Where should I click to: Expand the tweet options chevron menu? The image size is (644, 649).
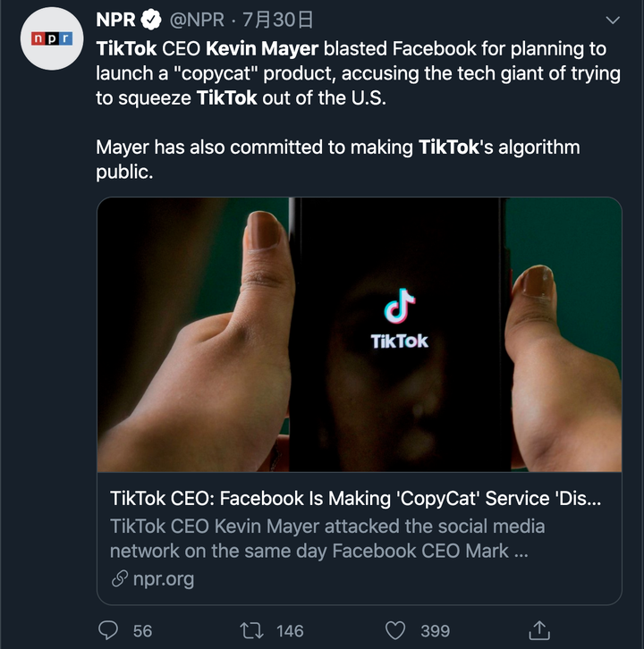pyautogui.click(x=613, y=20)
